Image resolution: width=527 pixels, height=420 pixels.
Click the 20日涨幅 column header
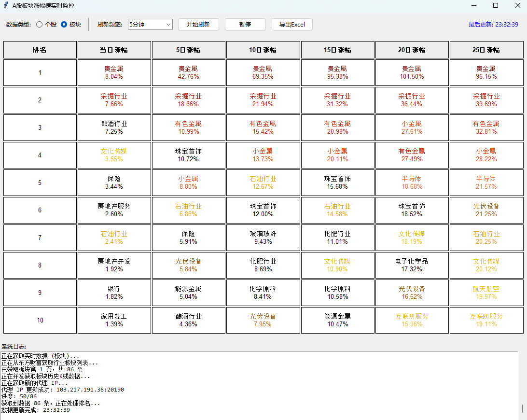[x=412, y=50]
